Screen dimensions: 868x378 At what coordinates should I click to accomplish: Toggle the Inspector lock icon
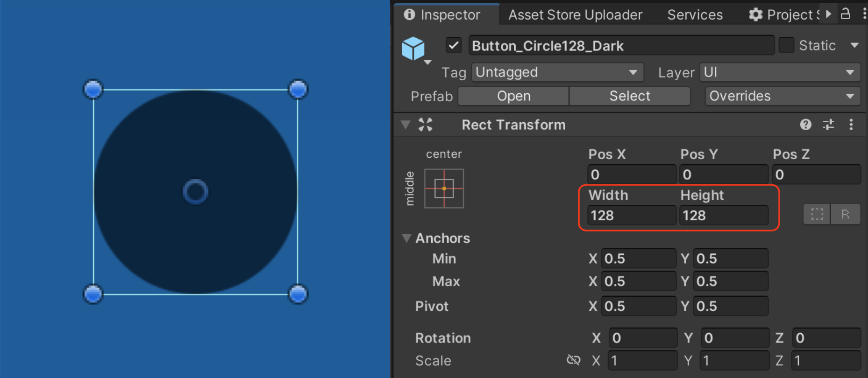(846, 14)
